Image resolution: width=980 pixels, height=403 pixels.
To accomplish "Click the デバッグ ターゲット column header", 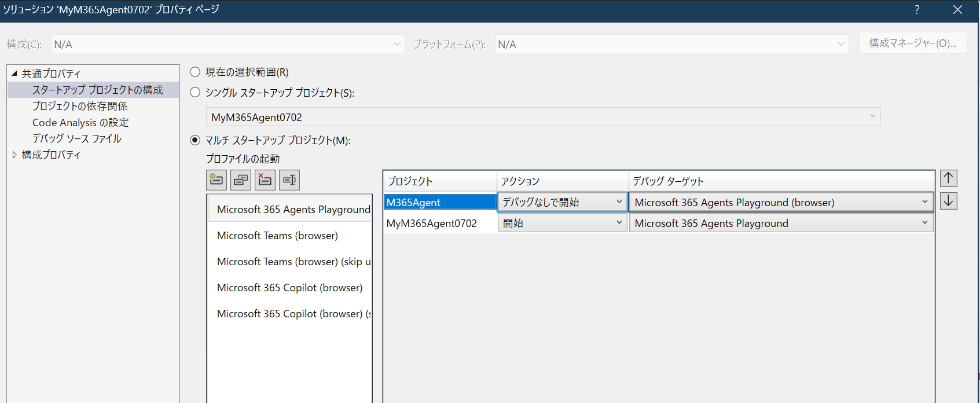I will (781, 181).
